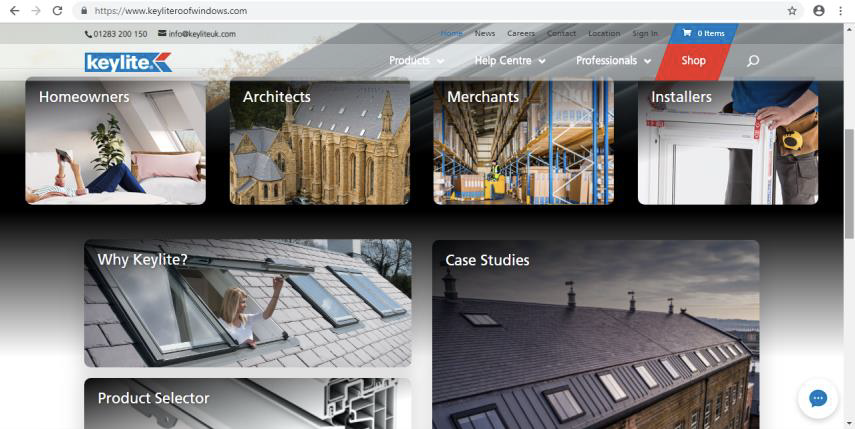Click the browser forward arrow
855x429 pixels.
point(36,11)
